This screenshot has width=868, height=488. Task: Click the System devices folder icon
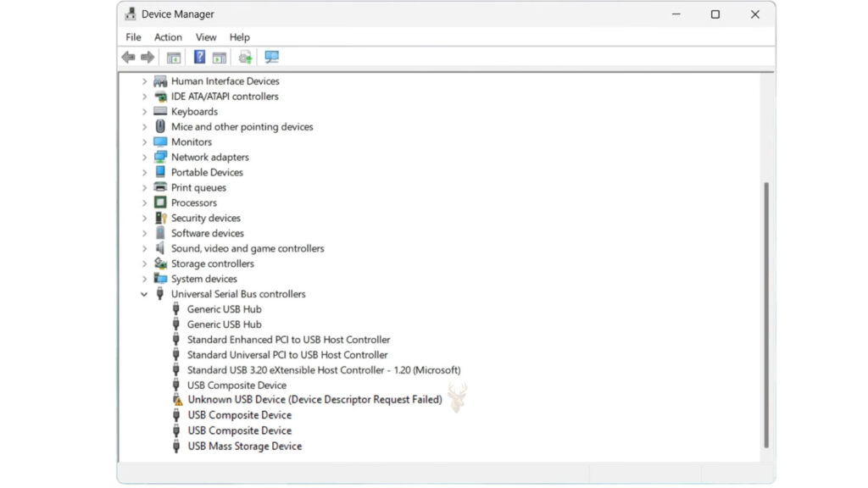(x=160, y=278)
